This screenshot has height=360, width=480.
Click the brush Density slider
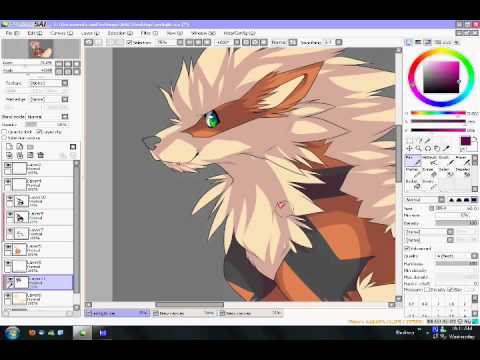(457, 223)
